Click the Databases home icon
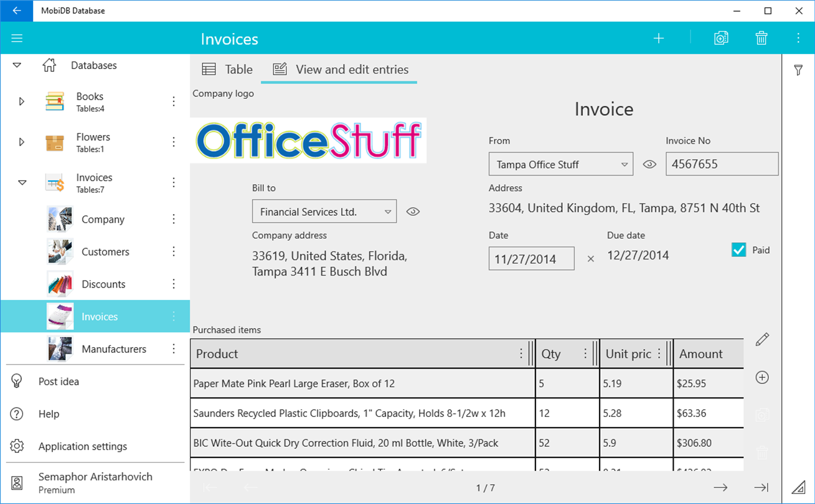Image resolution: width=815 pixels, height=504 pixels. click(x=49, y=65)
